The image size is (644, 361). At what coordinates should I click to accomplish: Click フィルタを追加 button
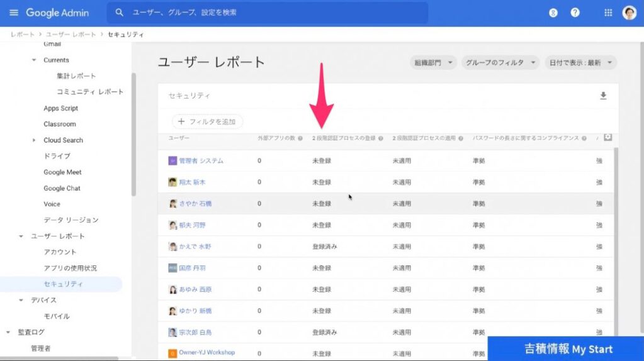click(x=207, y=121)
